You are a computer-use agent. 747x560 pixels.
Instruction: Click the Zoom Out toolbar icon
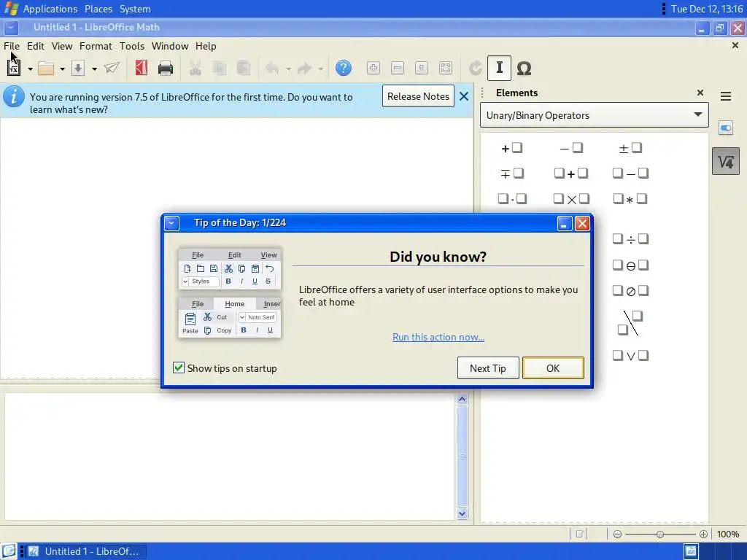tap(398, 68)
